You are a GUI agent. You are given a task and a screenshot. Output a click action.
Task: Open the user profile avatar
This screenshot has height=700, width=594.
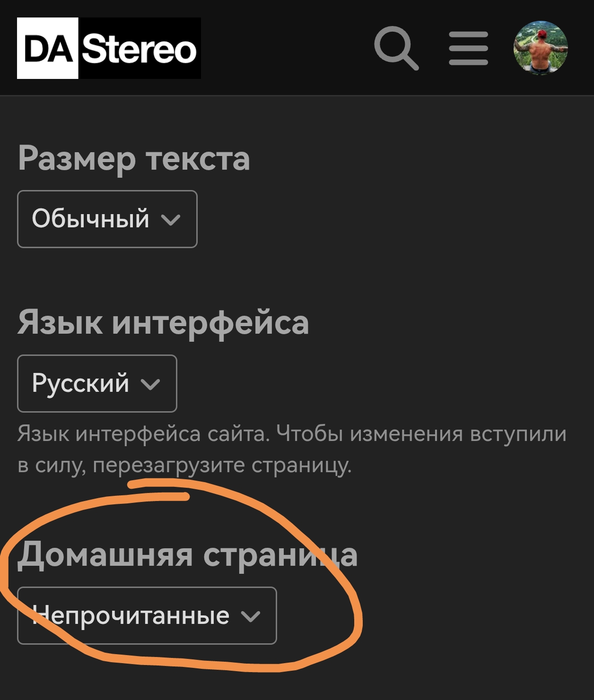point(541,48)
